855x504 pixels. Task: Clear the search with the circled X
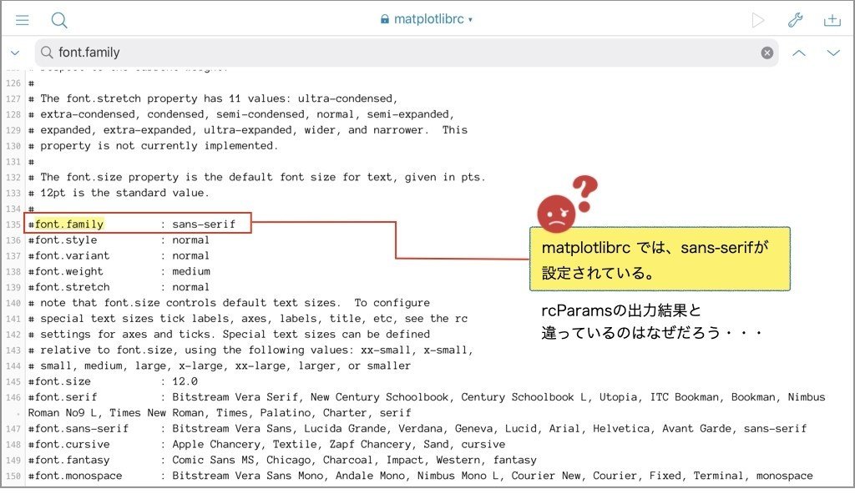[x=766, y=52]
